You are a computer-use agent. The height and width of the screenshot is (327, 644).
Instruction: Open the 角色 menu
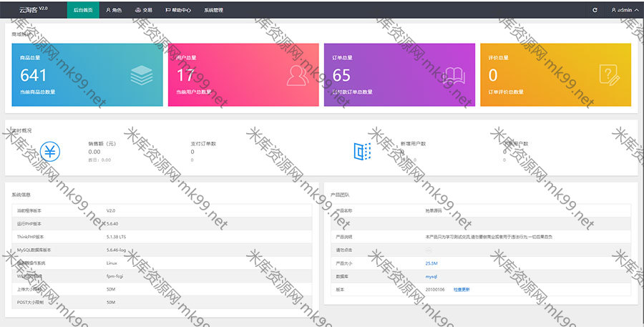tap(114, 10)
